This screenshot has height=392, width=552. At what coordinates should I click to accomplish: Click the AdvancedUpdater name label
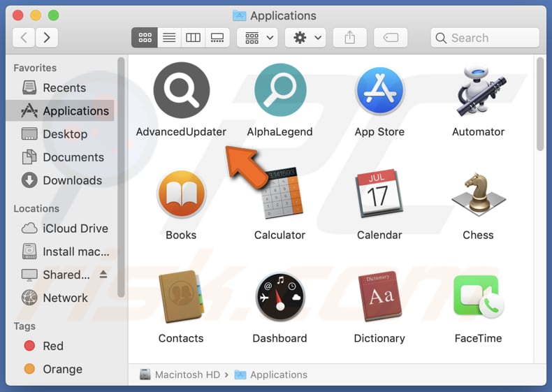tap(181, 132)
